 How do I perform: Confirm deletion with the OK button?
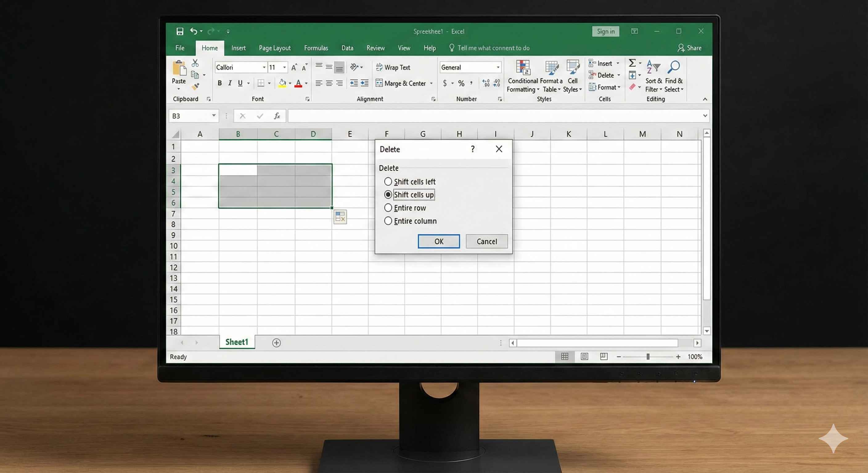pyautogui.click(x=438, y=241)
